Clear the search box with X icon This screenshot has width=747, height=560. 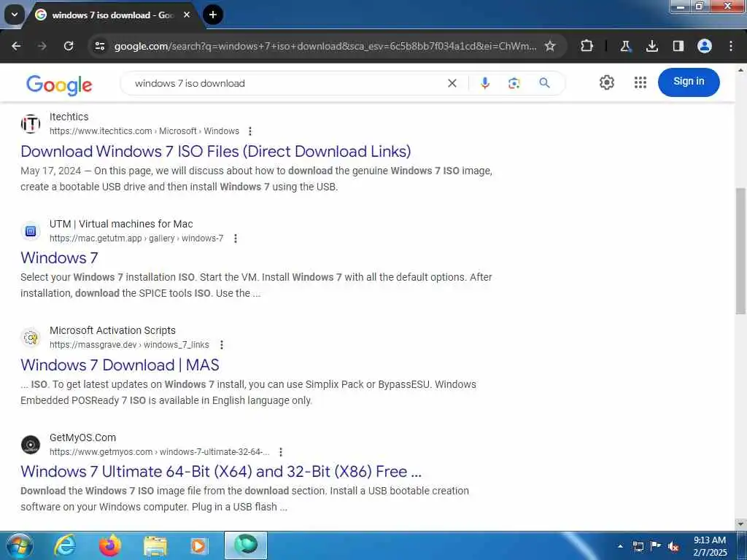(x=452, y=83)
